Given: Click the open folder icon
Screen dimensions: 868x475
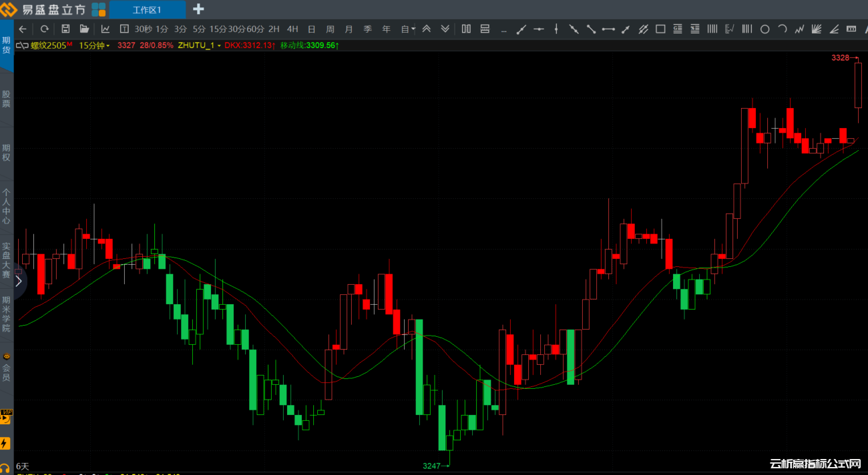Looking at the screenshot, I should (84, 29).
